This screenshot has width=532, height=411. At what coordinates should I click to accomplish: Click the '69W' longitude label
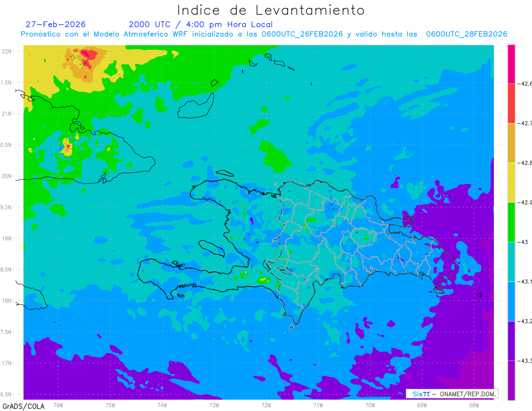pyautogui.click(x=422, y=405)
